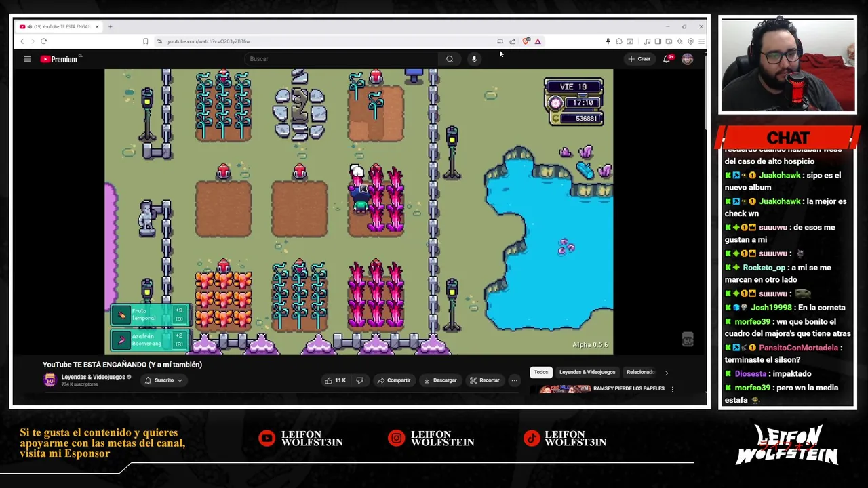The width and height of the screenshot is (868, 488).
Task: Focus the Buscar search field
Action: click(342, 59)
